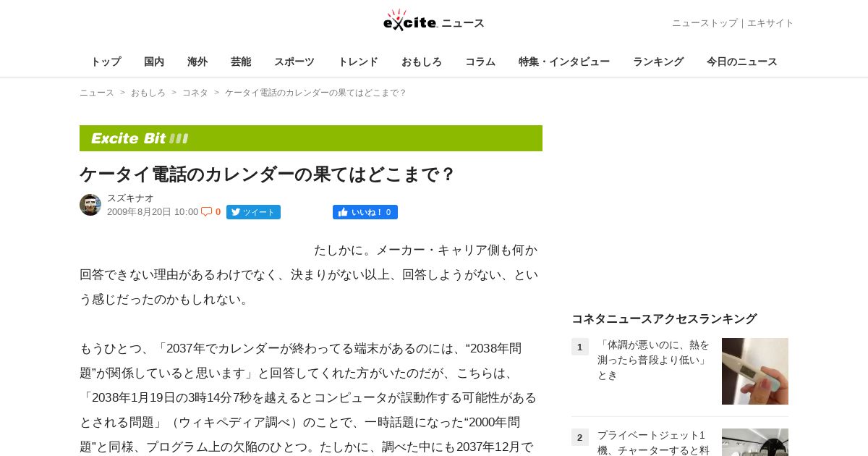Open the 海外 news section

[x=197, y=62]
